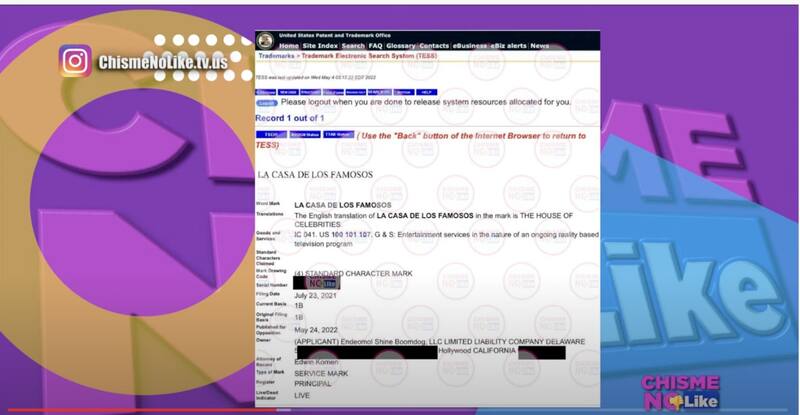
Task: Select eBusiness in the navigation bar
Action: coord(470,46)
